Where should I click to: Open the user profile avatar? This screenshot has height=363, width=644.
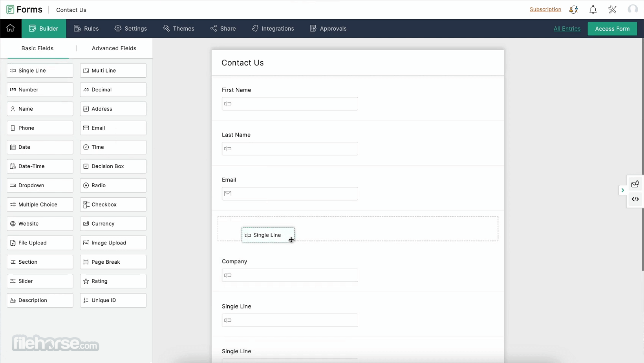[x=633, y=9]
